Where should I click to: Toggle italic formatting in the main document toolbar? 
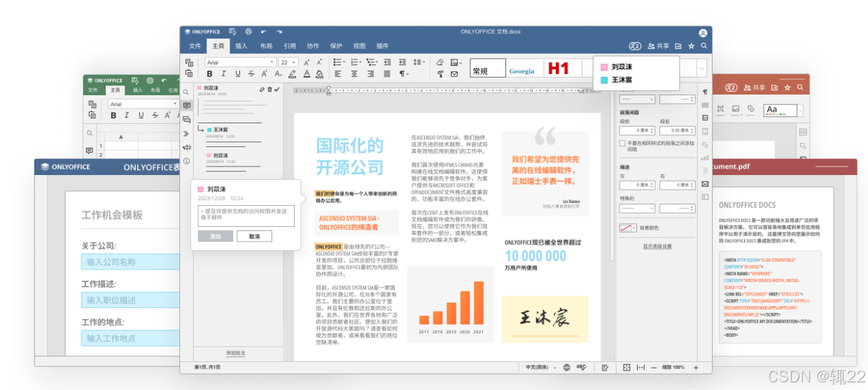click(223, 74)
